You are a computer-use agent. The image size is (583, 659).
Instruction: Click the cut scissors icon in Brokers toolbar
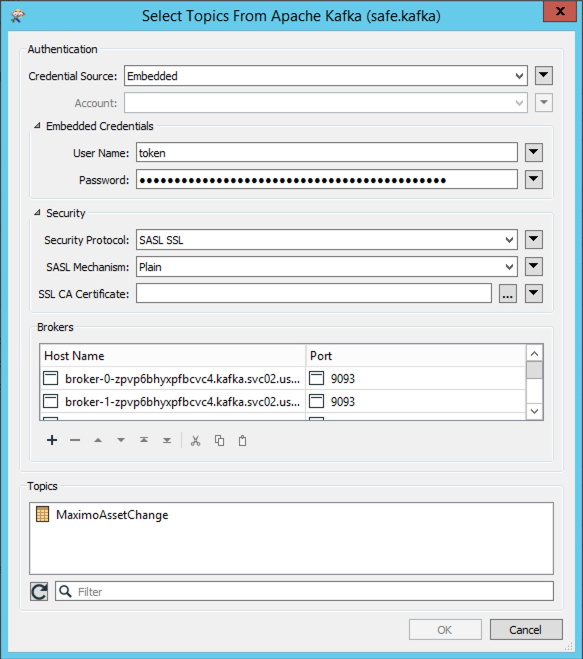pyautogui.click(x=195, y=440)
